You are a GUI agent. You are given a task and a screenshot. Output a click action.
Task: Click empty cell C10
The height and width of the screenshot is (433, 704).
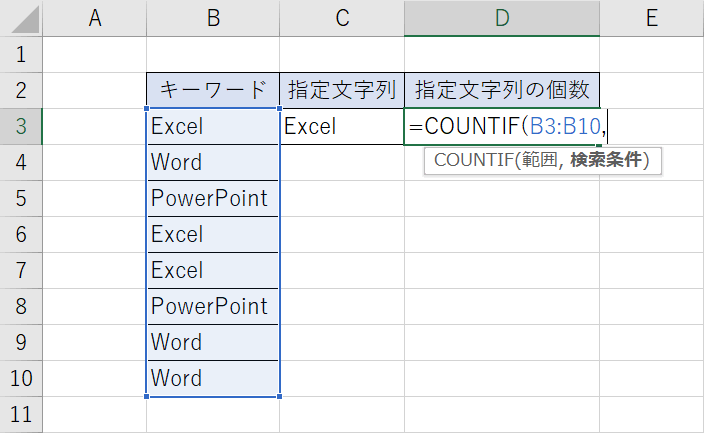[342, 378]
